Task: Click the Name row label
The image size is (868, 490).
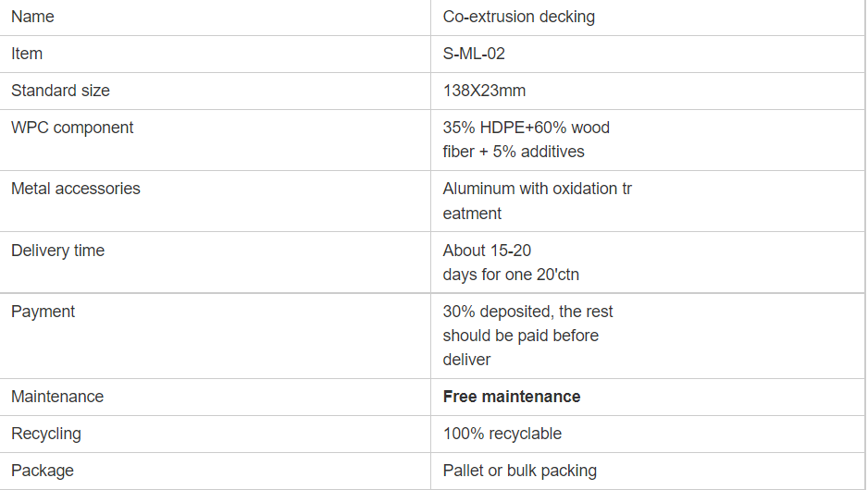Action: click(x=32, y=17)
